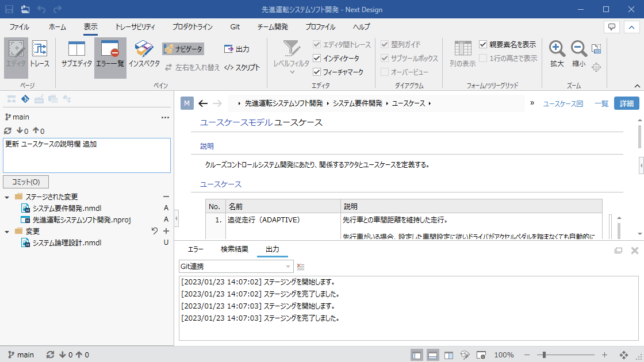
Task: Toggle the エディタ間トレース checkbox
Action: click(x=317, y=44)
